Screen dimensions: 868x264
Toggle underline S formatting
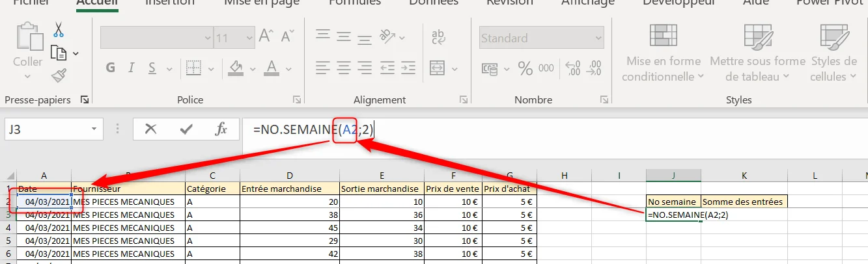pyautogui.click(x=151, y=68)
